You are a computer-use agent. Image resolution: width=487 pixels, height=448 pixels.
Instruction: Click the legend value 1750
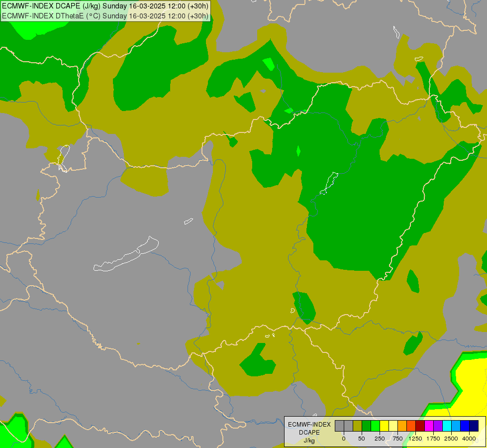(x=433, y=439)
